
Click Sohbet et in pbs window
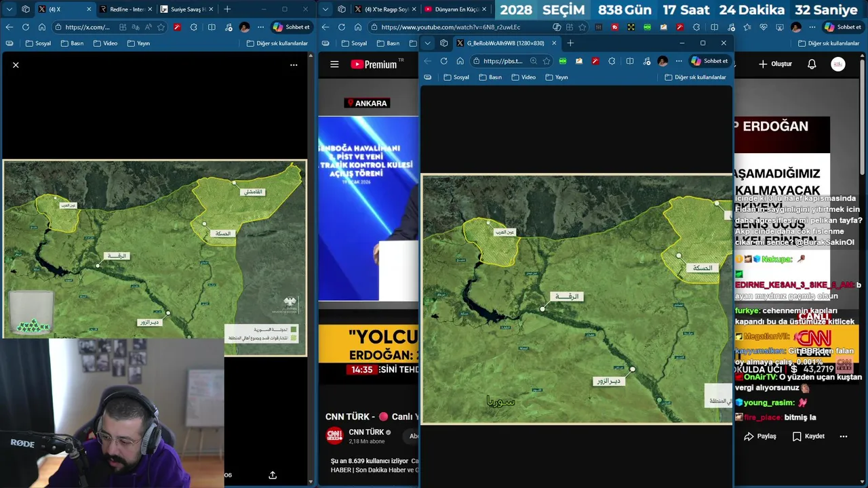pyautogui.click(x=709, y=61)
